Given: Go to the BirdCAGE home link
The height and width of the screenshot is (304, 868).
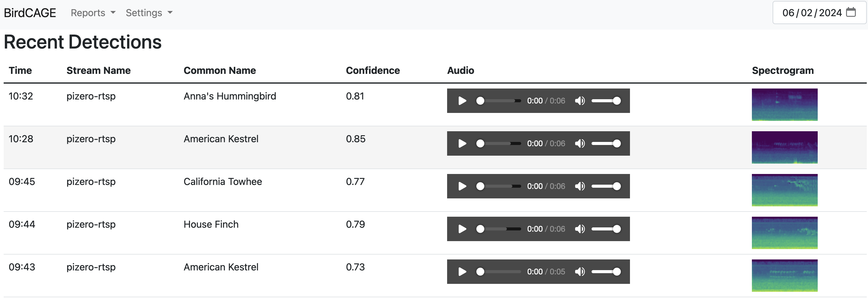Looking at the screenshot, I should coord(30,13).
